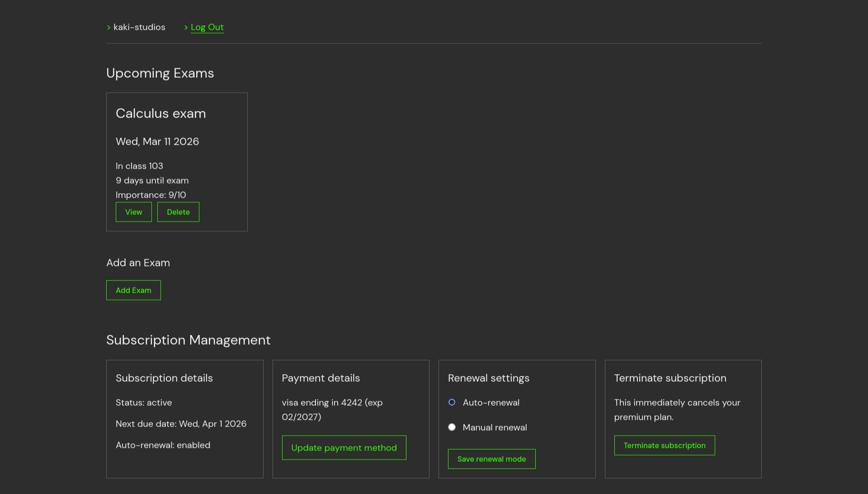Click the Subscription Management heading

pos(188,340)
